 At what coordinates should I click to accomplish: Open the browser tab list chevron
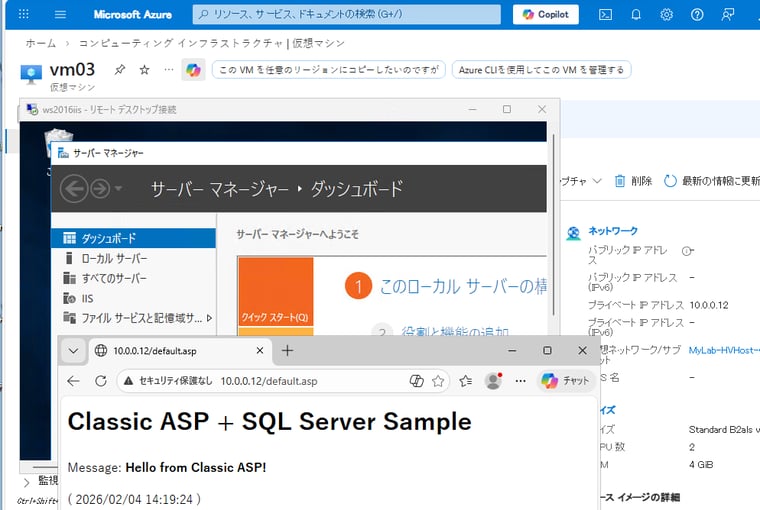(74, 351)
